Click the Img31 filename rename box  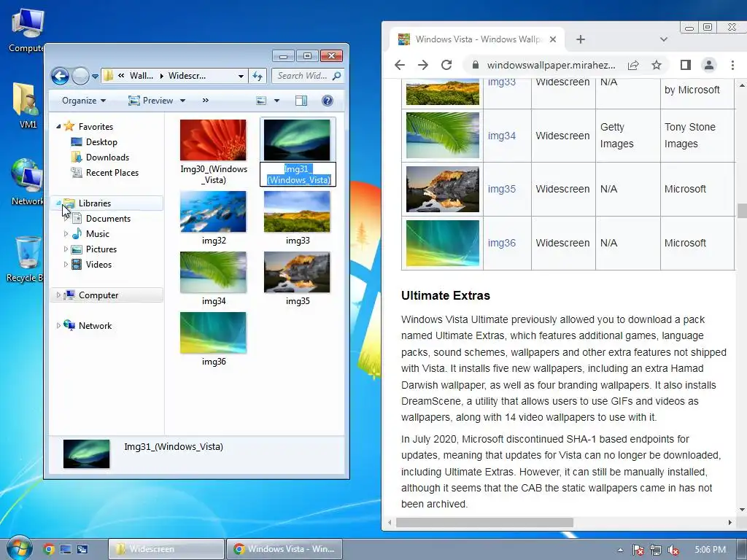coord(298,174)
